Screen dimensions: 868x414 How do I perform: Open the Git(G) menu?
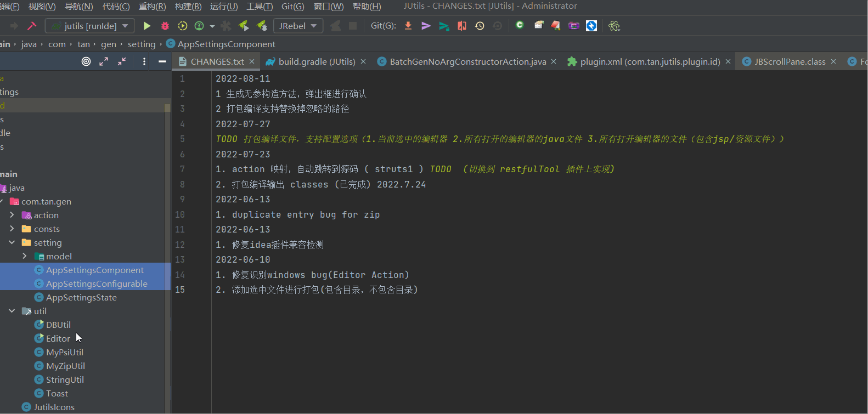pyautogui.click(x=293, y=6)
